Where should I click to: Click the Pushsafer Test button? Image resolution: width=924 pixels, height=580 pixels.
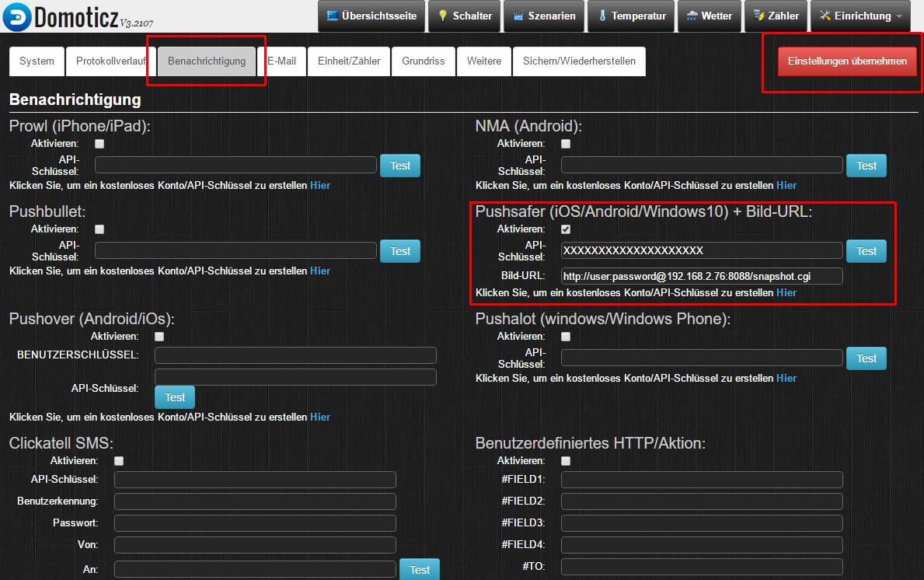[866, 251]
